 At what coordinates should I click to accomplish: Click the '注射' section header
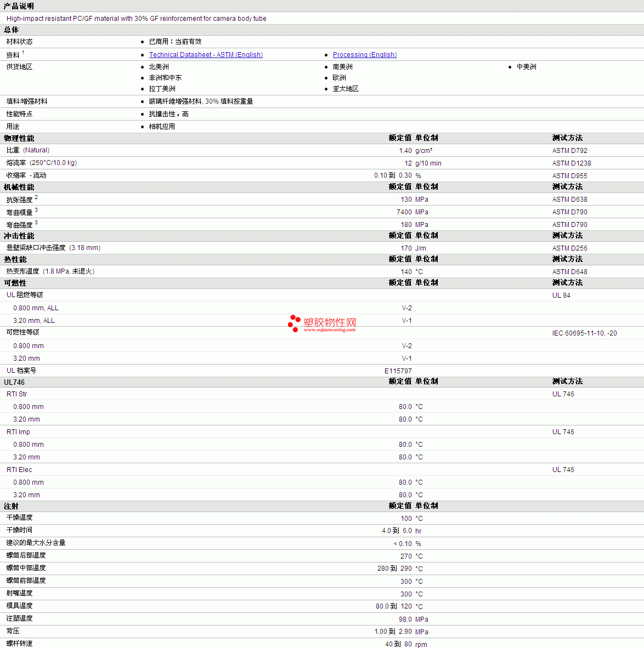coord(11,506)
